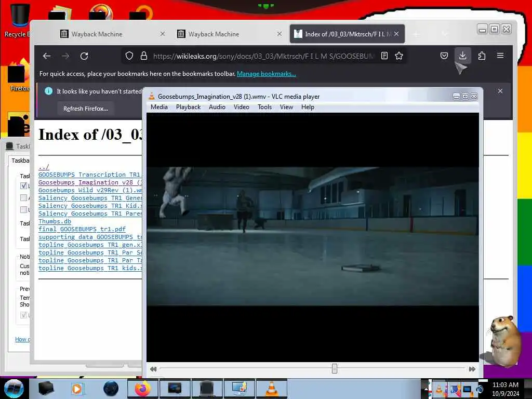Screen dimensions: 532x399
Task: Open VLC Audio menu
Action: pyautogui.click(x=217, y=107)
